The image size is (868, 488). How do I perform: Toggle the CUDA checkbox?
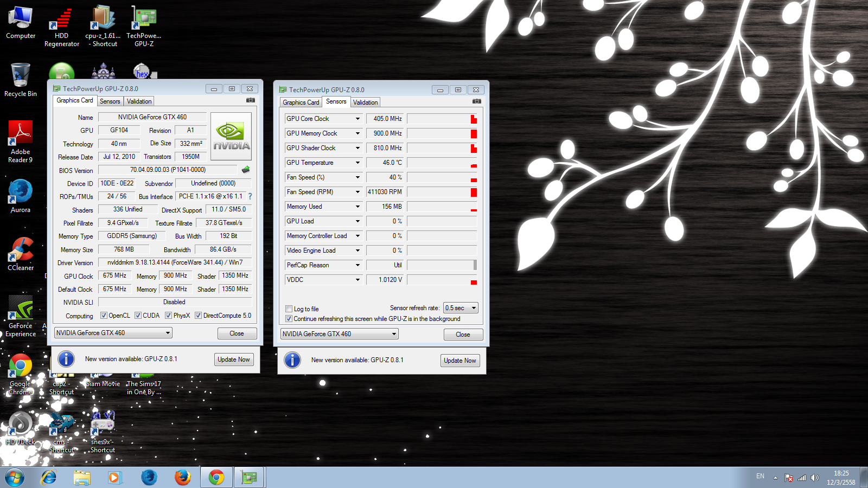(x=138, y=316)
